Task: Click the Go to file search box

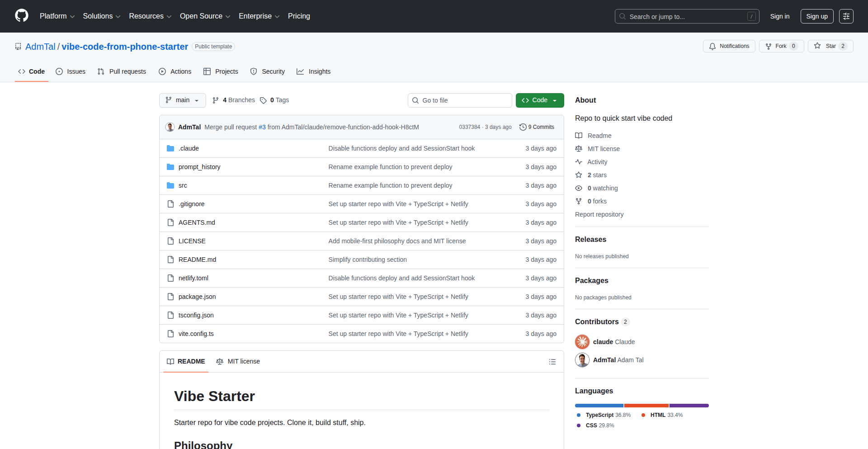Action: click(x=460, y=100)
